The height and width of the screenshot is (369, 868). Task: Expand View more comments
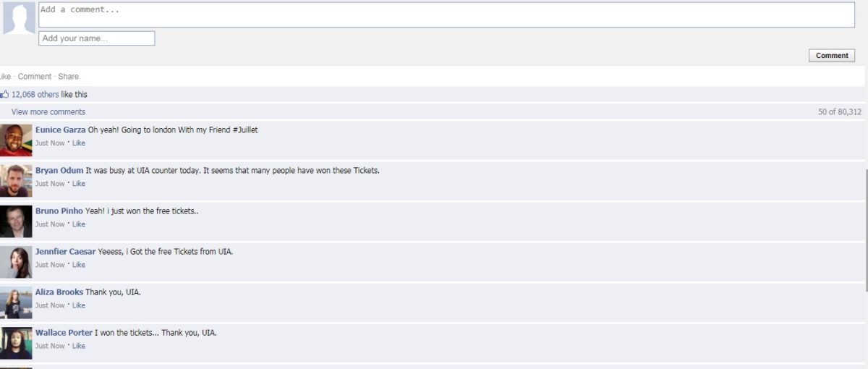(x=48, y=112)
